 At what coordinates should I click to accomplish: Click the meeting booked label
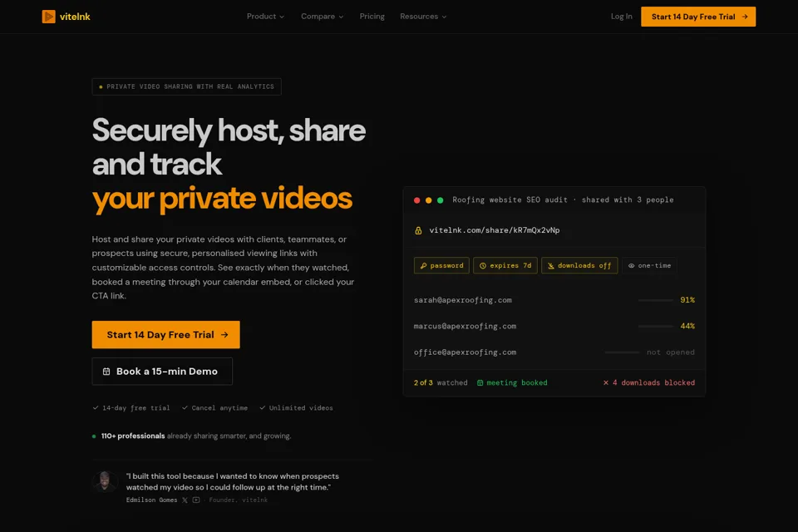coord(517,382)
